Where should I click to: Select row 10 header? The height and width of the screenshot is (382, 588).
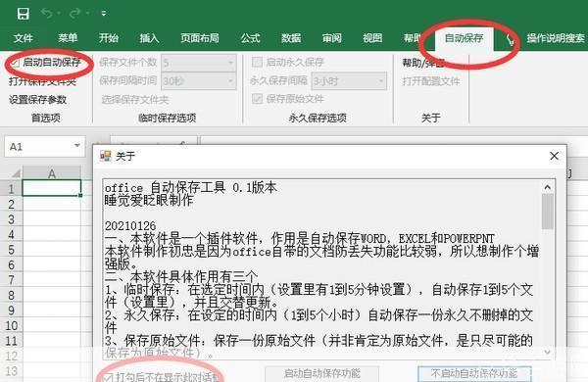[11, 325]
